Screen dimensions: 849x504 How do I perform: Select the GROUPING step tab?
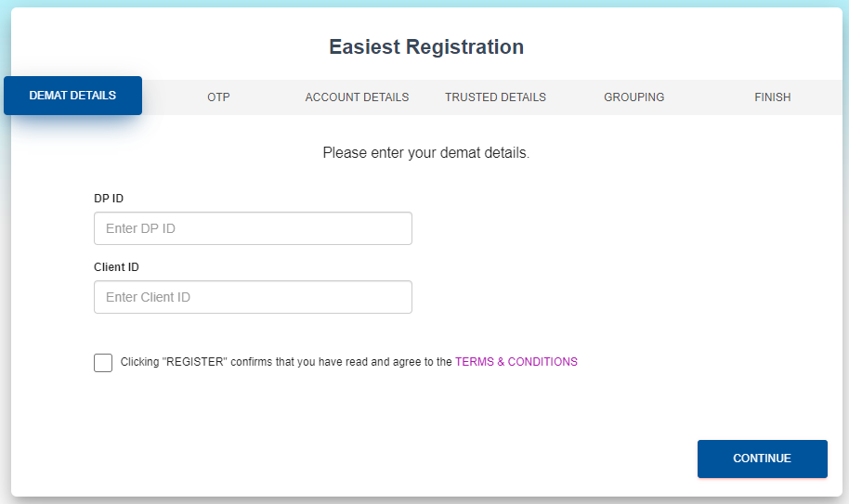pyautogui.click(x=633, y=97)
